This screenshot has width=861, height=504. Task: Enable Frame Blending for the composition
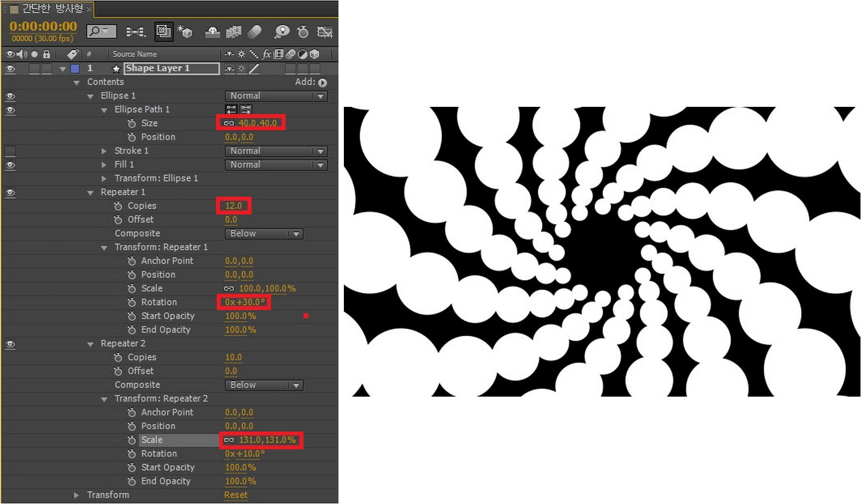point(234,32)
